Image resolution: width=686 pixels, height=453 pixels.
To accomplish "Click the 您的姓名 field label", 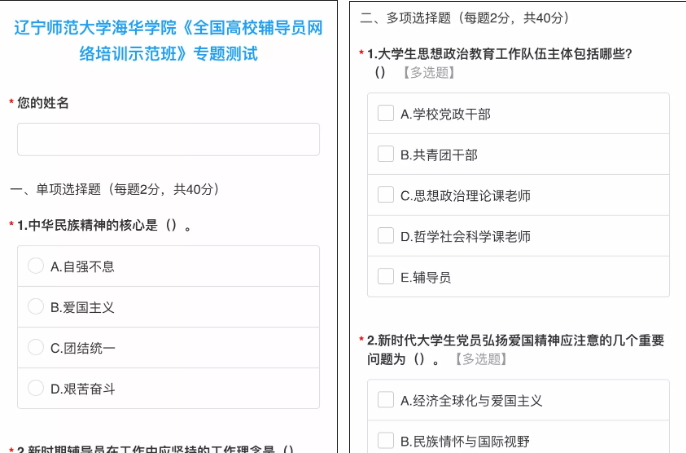I will click(x=43, y=103).
